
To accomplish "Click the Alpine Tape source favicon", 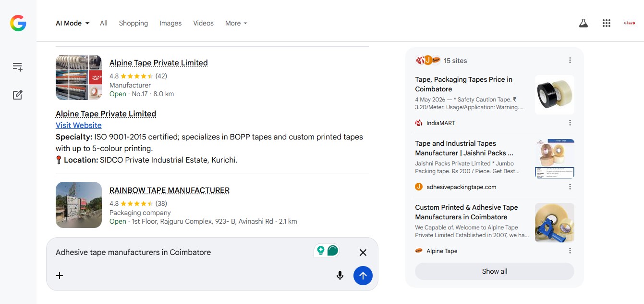I will coord(419,251).
